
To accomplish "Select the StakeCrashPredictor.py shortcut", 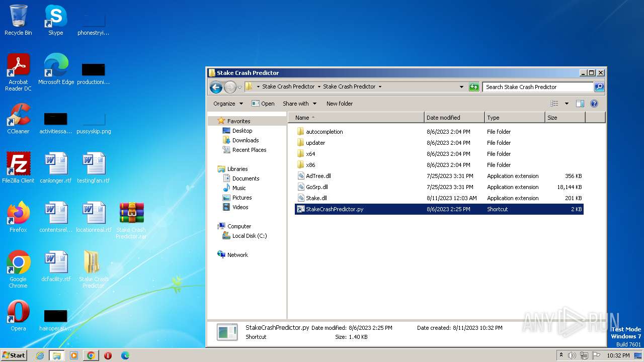I will click(439, 209).
